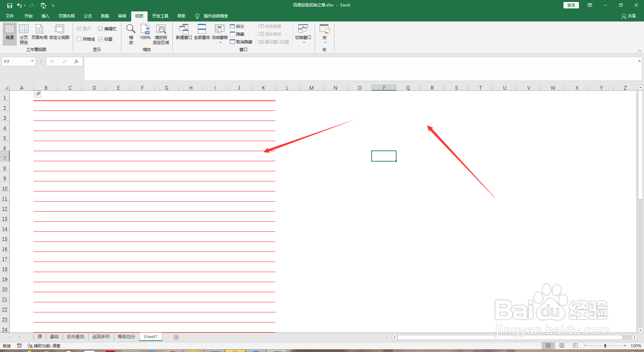
Task: Click the zoom slider handle
Action: click(605, 346)
